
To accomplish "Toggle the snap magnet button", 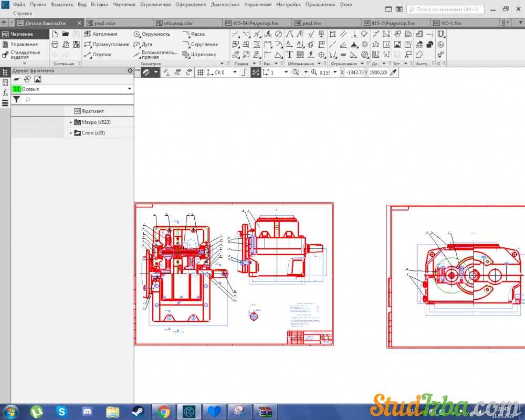I will pyautogui.click(x=146, y=72).
